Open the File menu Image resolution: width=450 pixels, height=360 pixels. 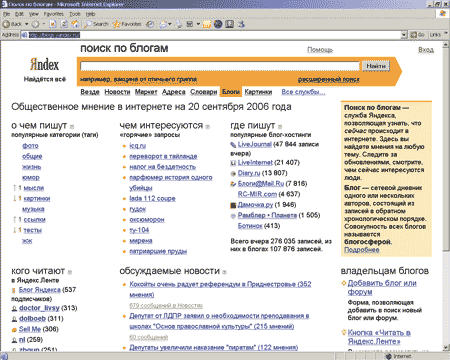pos(6,14)
